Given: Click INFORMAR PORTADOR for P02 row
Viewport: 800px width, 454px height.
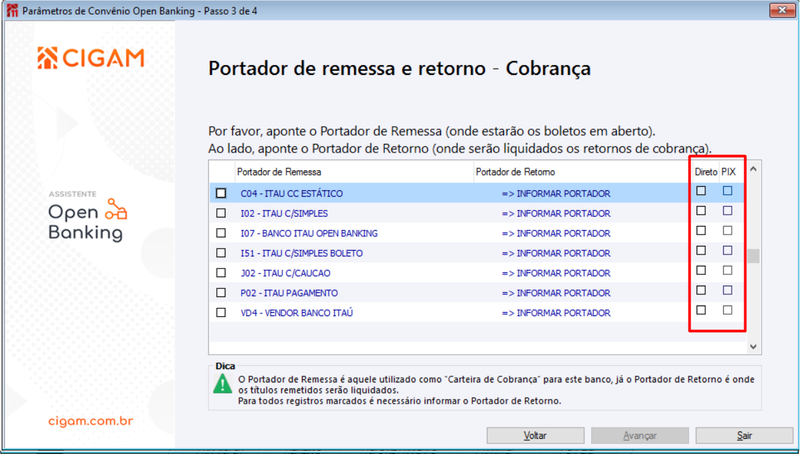Looking at the screenshot, I should point(556,293).
